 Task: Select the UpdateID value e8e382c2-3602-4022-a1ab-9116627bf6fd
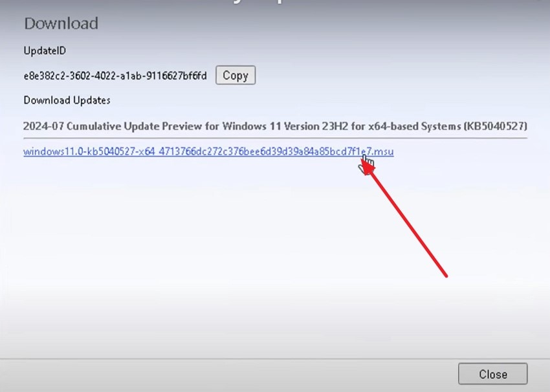(115, 76)
